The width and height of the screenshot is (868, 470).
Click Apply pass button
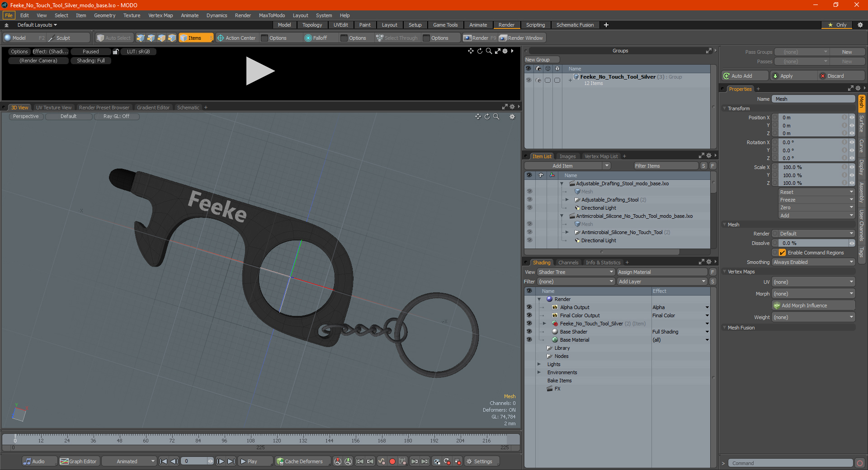click(794, 76)
